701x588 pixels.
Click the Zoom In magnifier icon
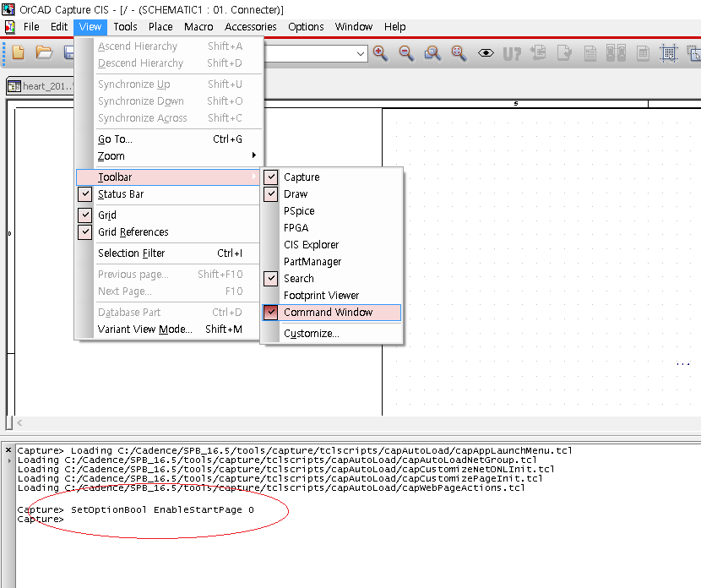(380, 53)
